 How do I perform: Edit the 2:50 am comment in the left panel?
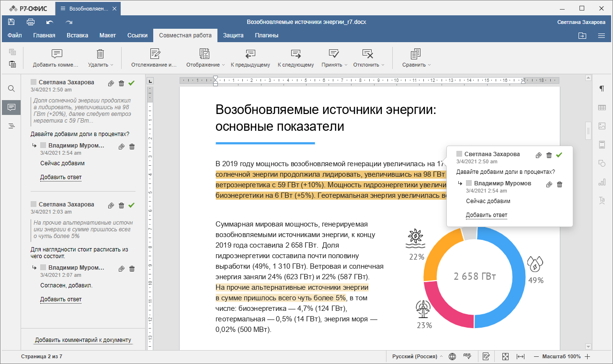click(x=111, y=83)
